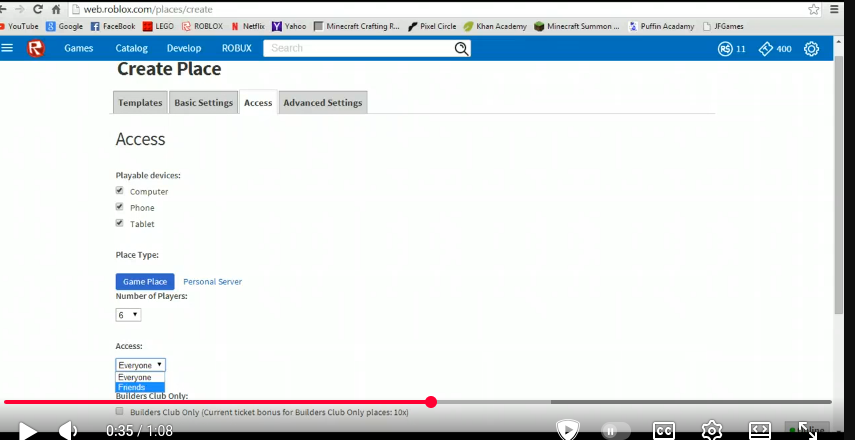This screenshot has width=855, height=440.
Task: Uncheck the Computer playable device
Action: [x=120, y=190]
